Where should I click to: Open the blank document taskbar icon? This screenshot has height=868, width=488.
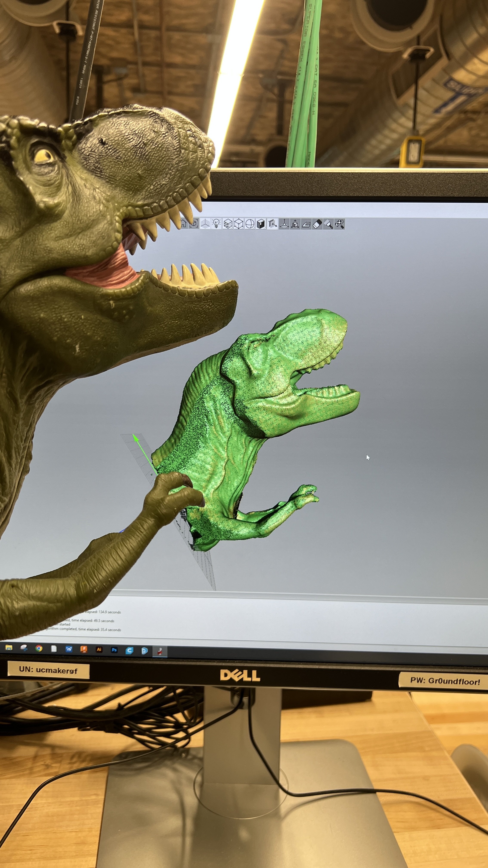click(x=54, y=649)
